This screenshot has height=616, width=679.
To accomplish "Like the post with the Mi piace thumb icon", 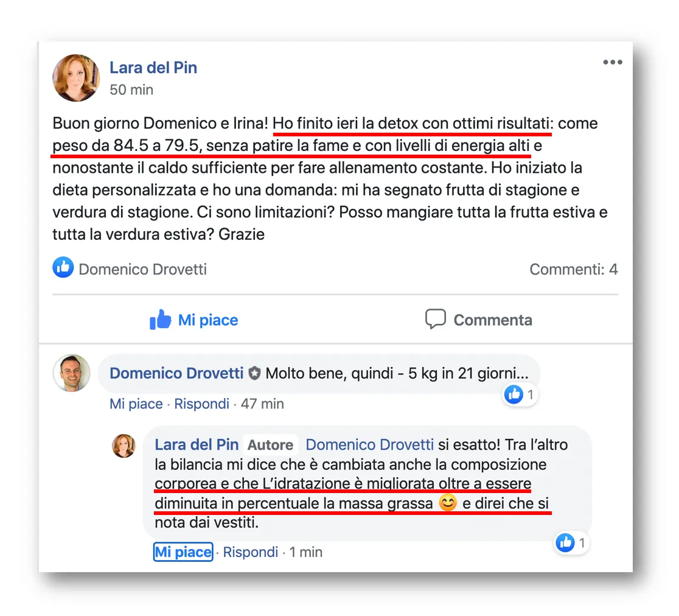I will click(x=161, y=320).
